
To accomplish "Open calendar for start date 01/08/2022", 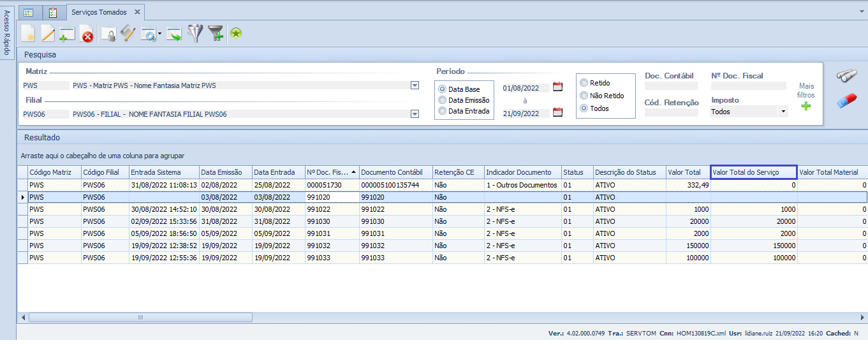I will [x=558, y=87].
